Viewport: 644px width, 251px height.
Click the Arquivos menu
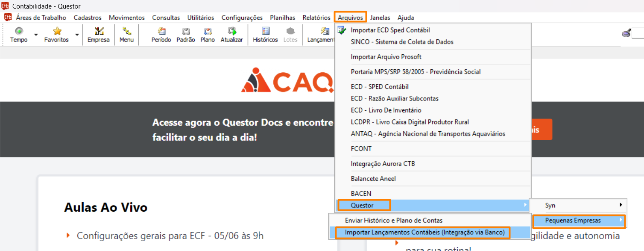pos(350,18)
